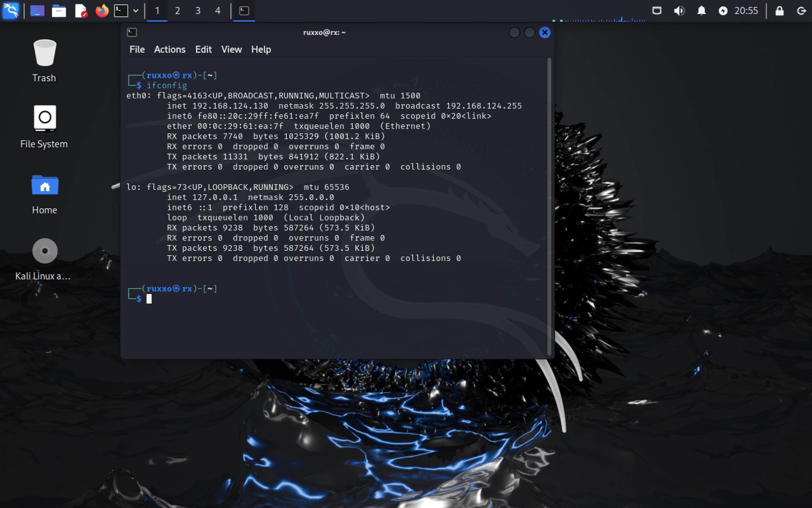Launch the text editor panel icon
The width and height of the screenshot is (812, 508).
coord(81,11)
